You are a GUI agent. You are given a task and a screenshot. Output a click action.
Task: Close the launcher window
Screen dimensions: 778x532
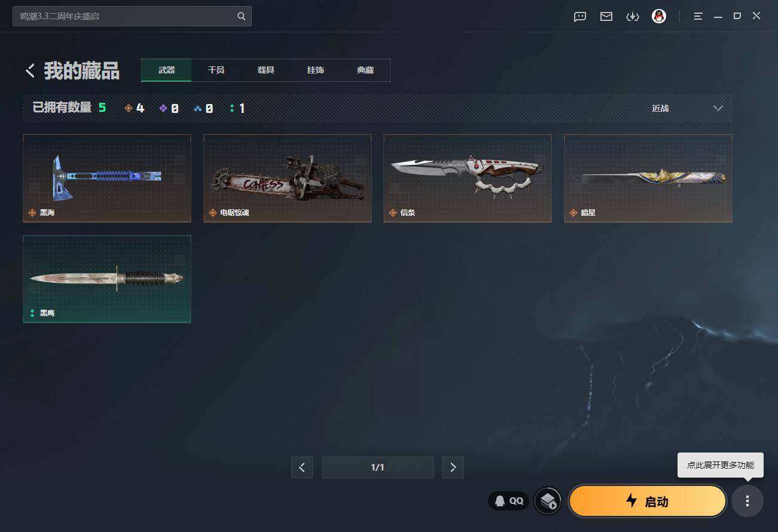click(756, 16)
